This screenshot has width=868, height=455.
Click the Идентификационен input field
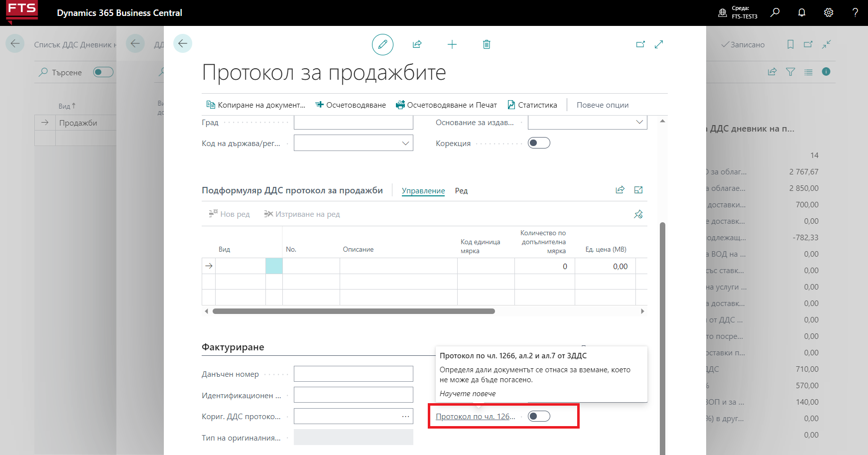(x=354, y=395)
